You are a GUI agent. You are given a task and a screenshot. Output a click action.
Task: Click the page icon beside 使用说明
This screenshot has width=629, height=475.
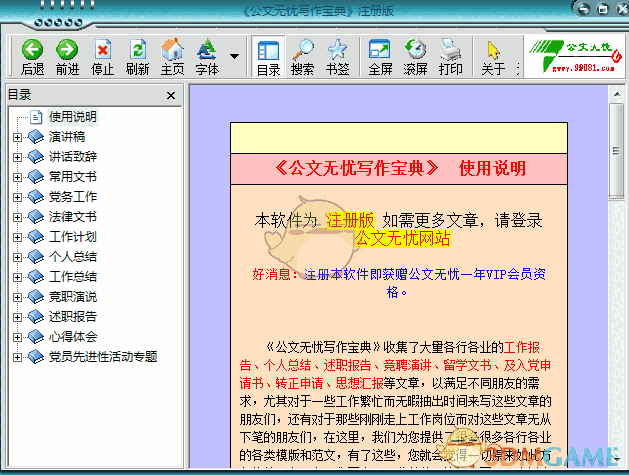coord(36,117)
